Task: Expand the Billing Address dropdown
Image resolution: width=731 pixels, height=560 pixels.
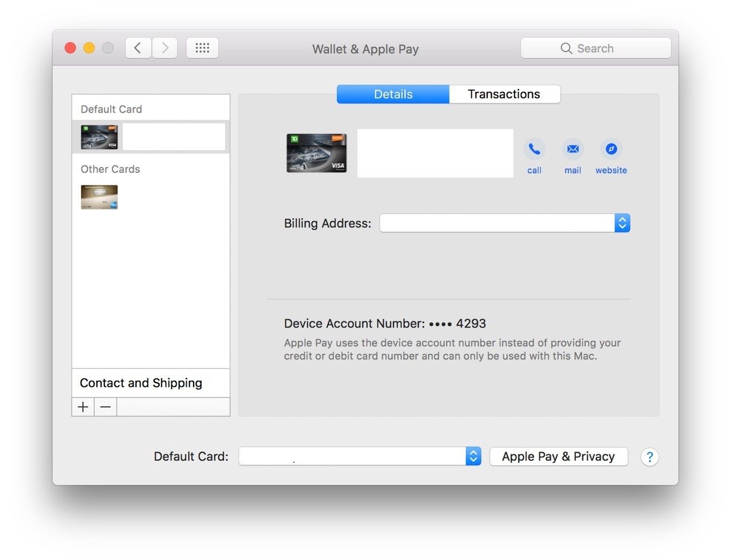Action: coord(622,223)
